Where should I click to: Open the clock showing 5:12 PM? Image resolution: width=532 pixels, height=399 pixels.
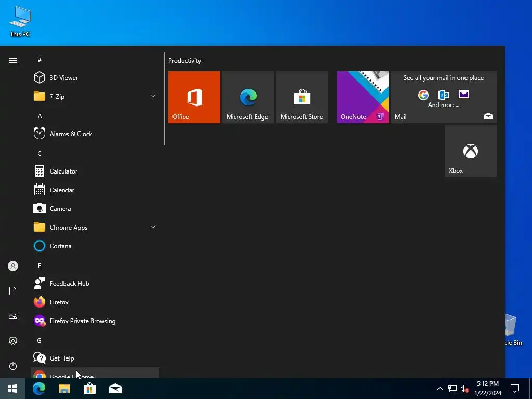click(x=487, y=389)
